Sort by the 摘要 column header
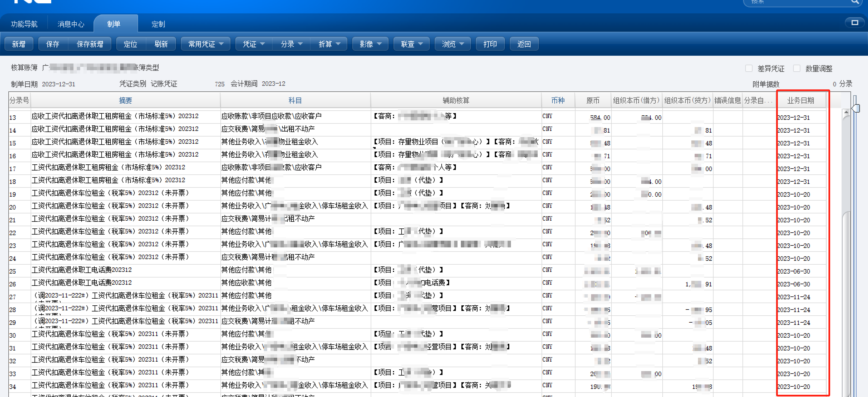 pos(125,100)
